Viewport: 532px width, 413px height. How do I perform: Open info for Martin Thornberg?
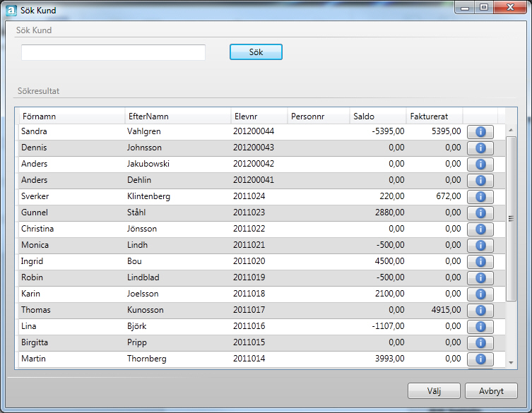coord(480,359)
